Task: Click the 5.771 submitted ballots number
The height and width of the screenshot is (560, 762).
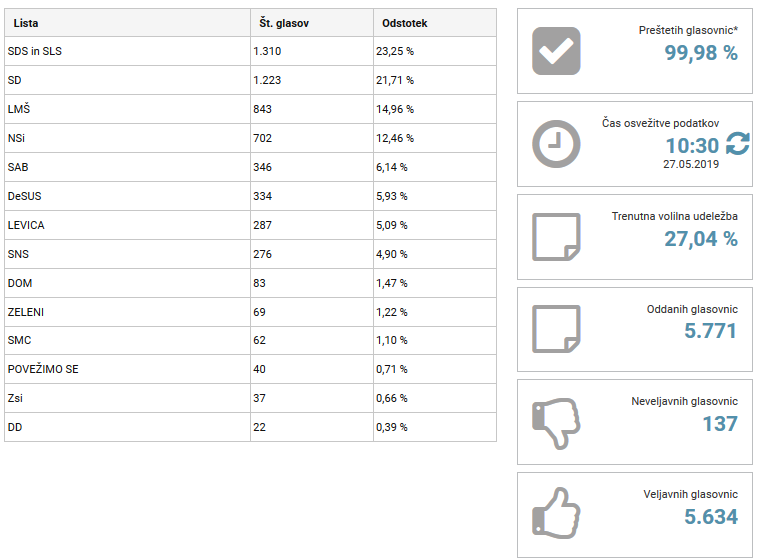Action: point(710,331)
